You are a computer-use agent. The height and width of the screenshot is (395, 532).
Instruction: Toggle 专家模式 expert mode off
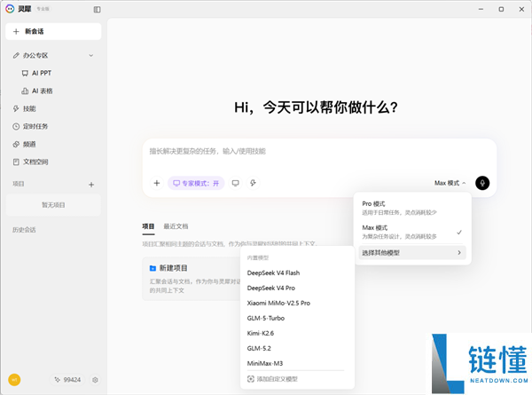196,183
